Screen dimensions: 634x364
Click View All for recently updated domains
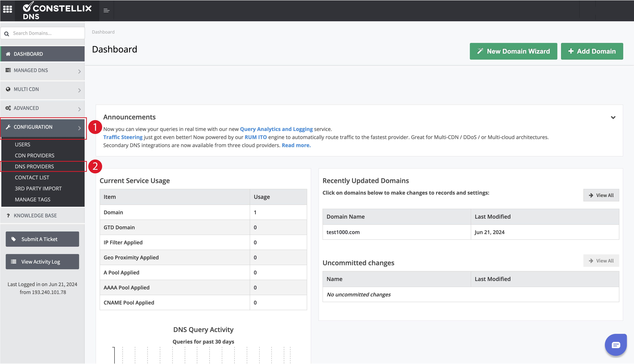[601, 195]
